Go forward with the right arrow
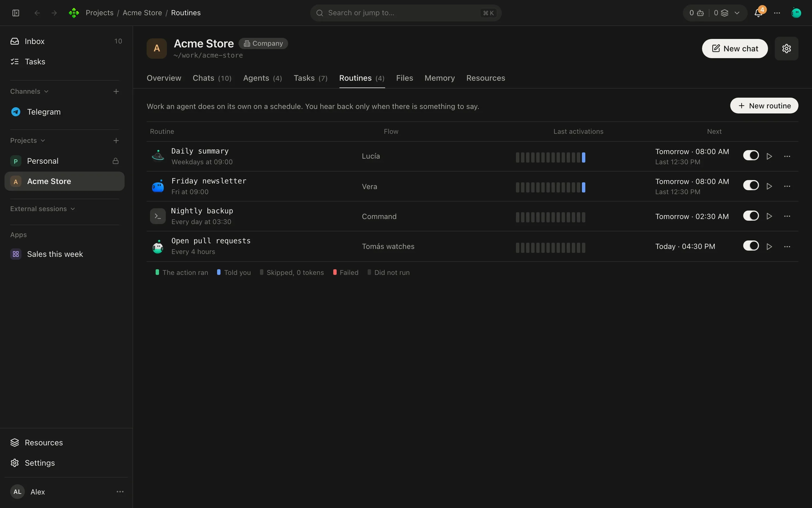 (x=54, y=13)
